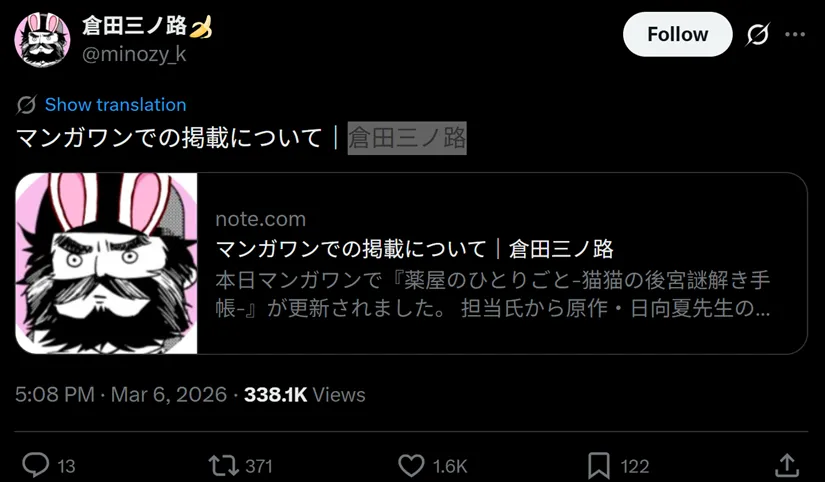Click the note.com card title text
825x482 pixels.
tap(415, 249)
